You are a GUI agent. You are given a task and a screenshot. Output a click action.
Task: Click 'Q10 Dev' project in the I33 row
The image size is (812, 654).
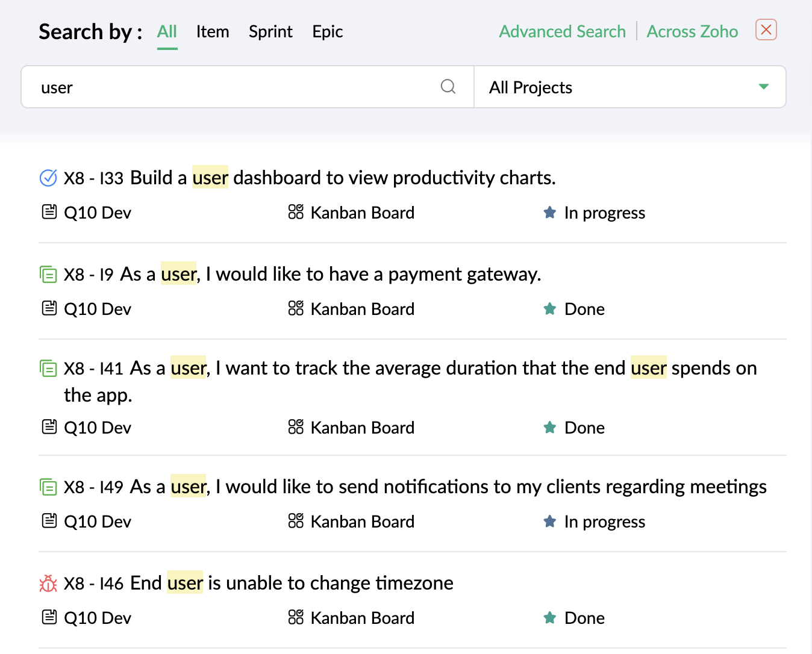click(98, 213)
